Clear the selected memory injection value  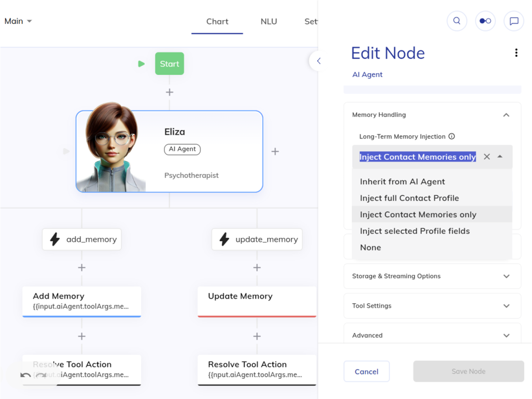[x=487, y=157]
